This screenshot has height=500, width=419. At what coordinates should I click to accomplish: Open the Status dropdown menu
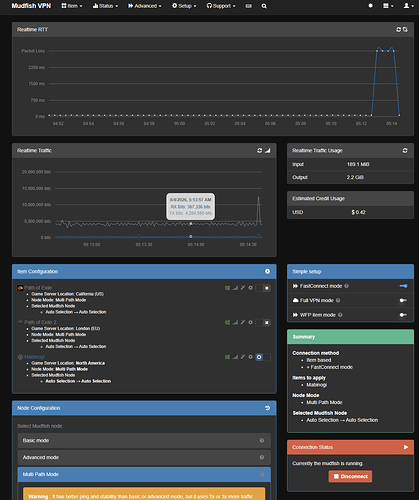tap(105, 6)
